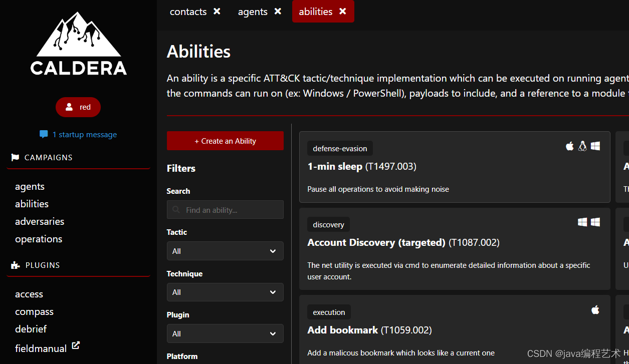The height and width of the screenshot is (364, 629).
Task: Click the Abilities page heading
Action: pos(198,51)
